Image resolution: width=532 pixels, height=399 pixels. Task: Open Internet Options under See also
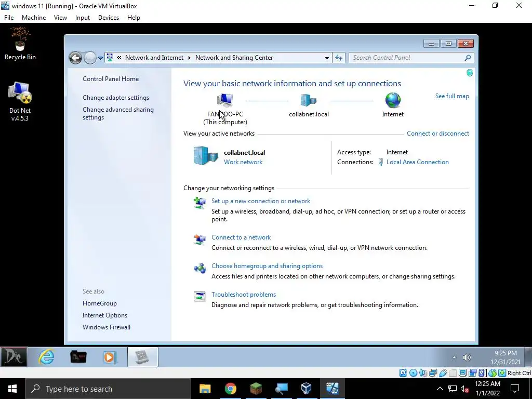[x=105, y=315]
